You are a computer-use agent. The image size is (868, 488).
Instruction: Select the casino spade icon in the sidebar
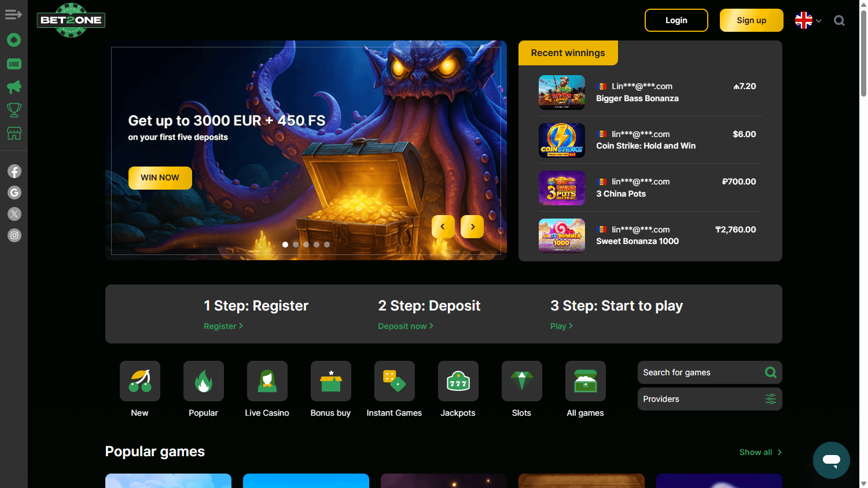click(x=14, y=40)
